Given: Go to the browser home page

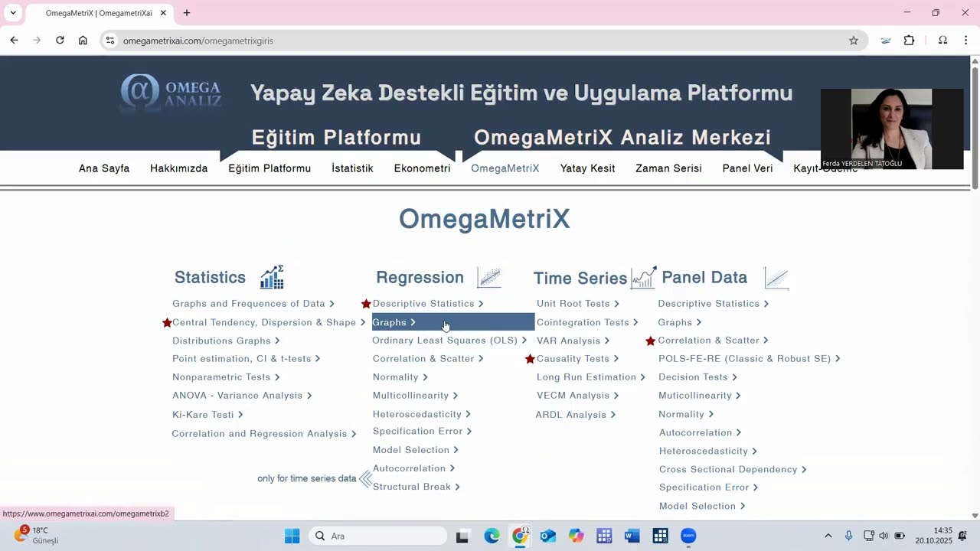Looking at the screenshot, I should (x=83, y=41).
